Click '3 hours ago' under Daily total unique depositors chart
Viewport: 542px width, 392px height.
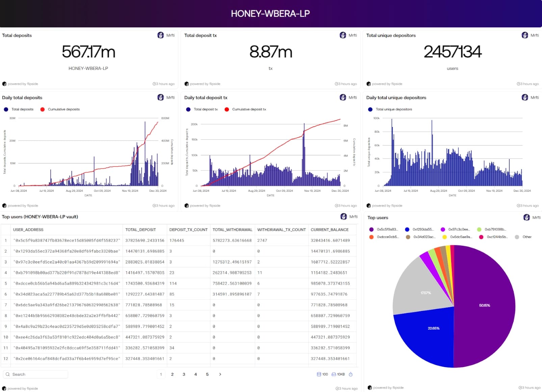(530, 206)
